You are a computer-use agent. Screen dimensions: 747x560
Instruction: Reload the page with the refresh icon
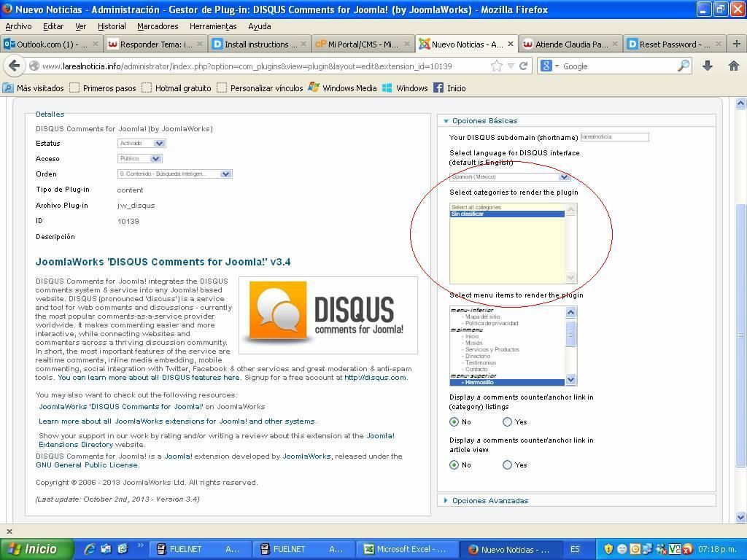523,66
